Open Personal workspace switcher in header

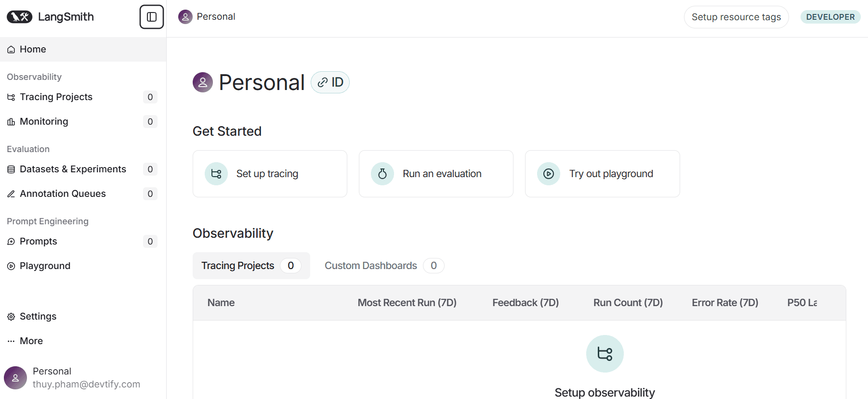207,17
